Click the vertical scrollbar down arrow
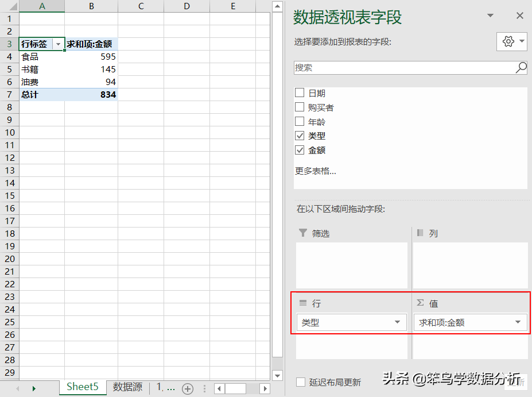 tap(278, 376)
